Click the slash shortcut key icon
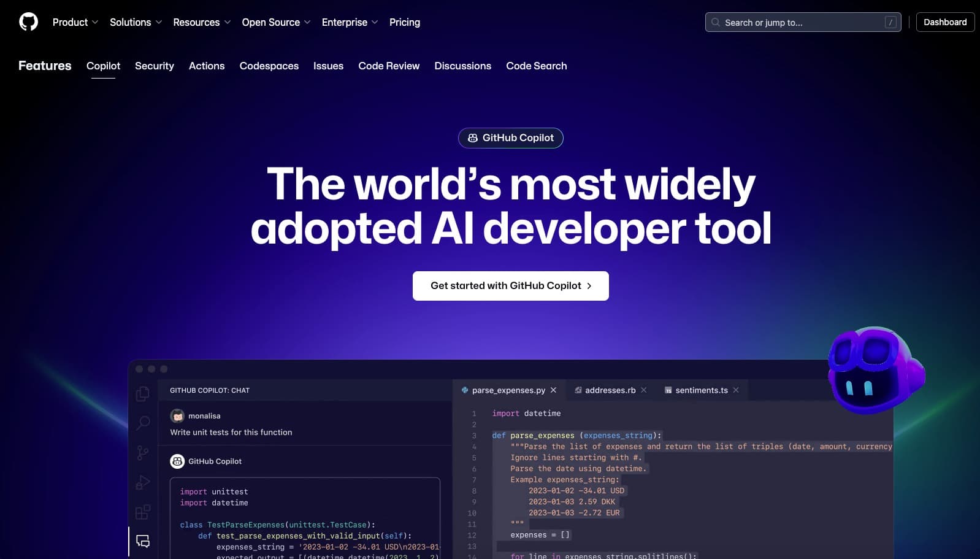 pyautogui.click(x=890, y=22)
